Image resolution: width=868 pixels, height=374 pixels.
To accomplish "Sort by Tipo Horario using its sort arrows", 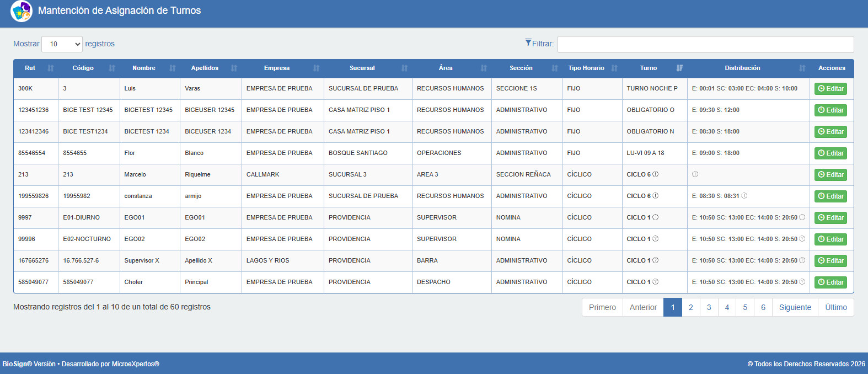I will (x=614, y=68).
